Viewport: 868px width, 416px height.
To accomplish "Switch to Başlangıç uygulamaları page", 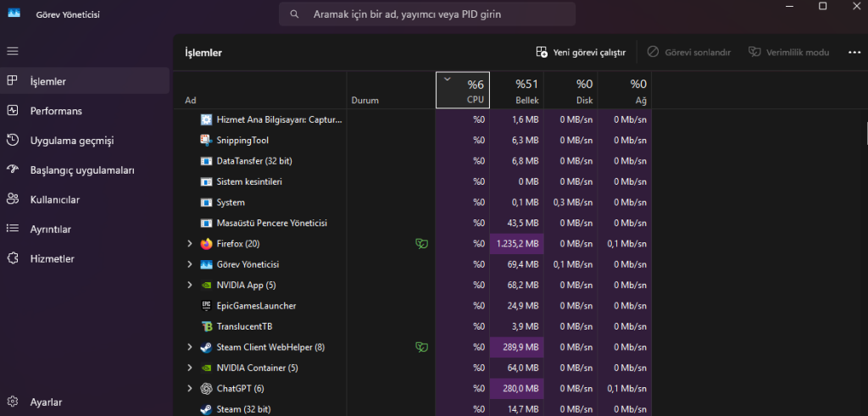I will point(81,170).
